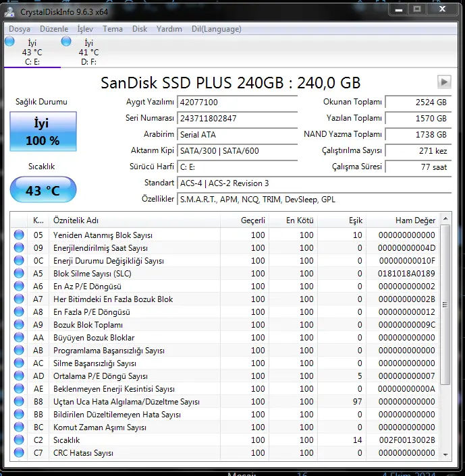Select Blok Silme Sayısı (SLC) row

(225, 273)
